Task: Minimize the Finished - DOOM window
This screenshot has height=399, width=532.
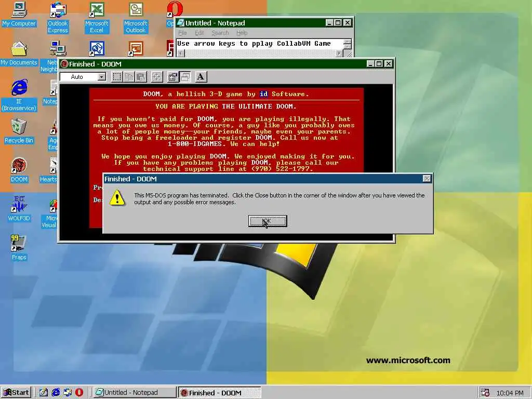Action: pos(370,64)
